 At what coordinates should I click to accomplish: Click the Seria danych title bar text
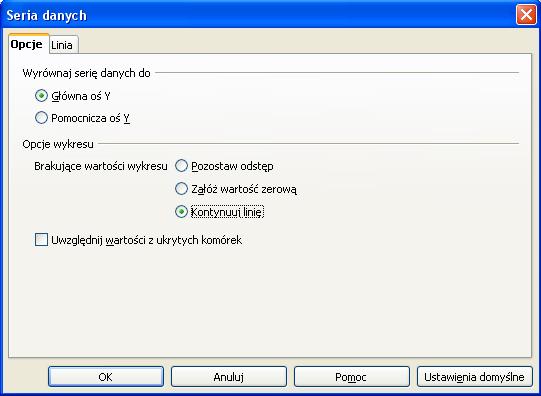click(47, 16)
